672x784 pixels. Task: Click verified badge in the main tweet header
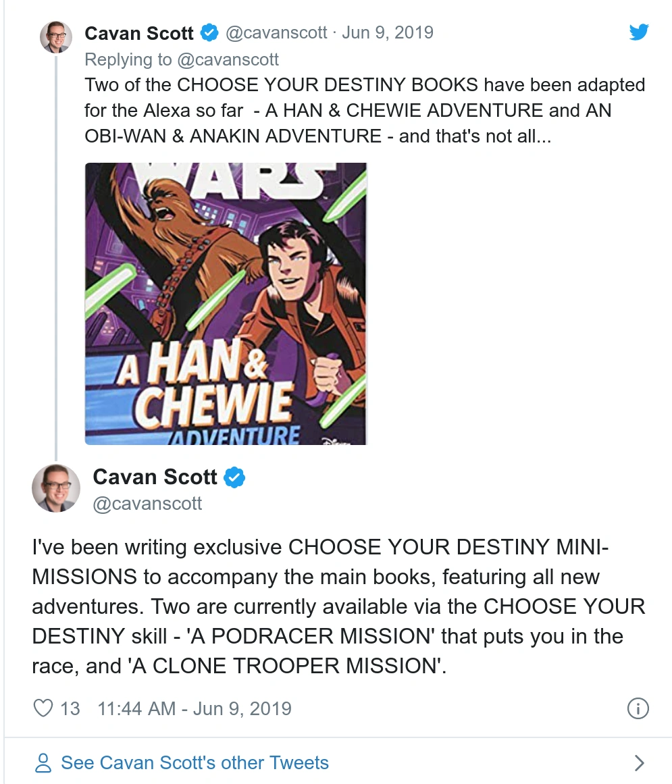[x=234, y=477]
